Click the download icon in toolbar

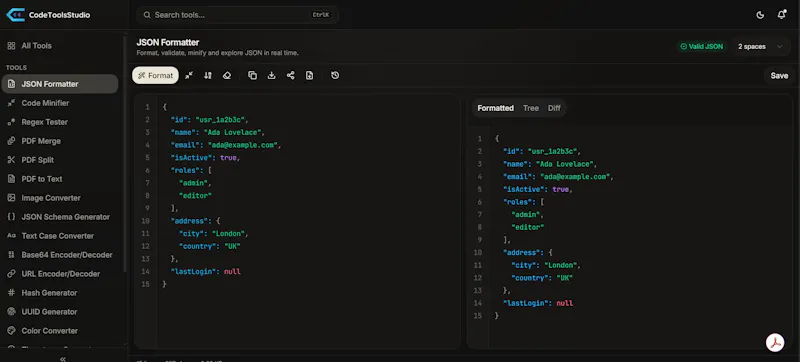271,75
